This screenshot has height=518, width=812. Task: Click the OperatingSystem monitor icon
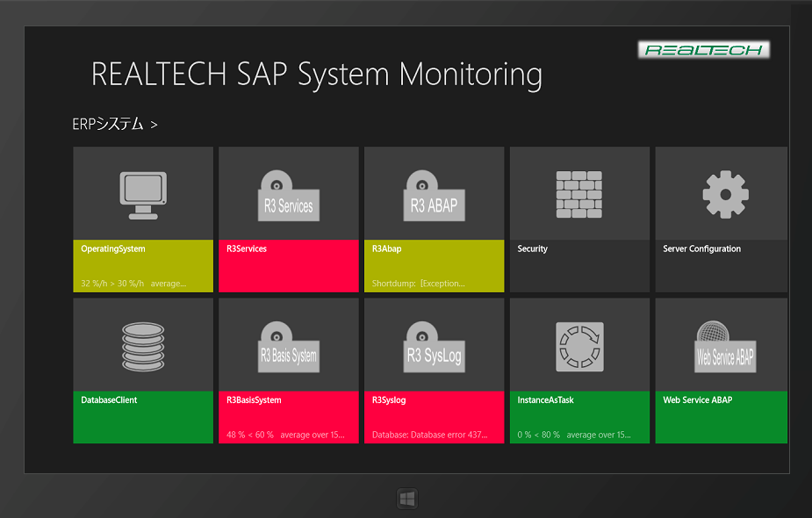click(x=143, y=195)
